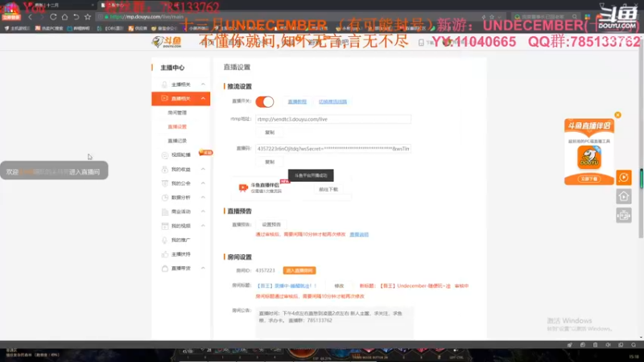644x362 pixels.
Task: Toggle the 直播开关 live switch
Action: tap(265, 102)
